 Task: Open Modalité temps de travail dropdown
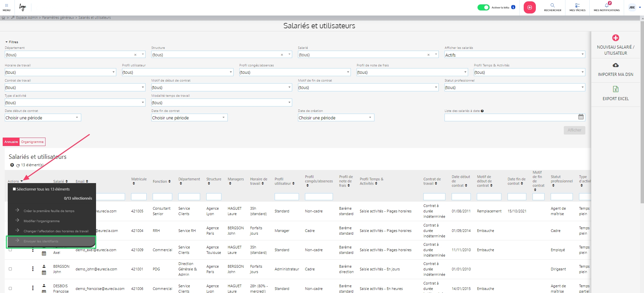221,102
